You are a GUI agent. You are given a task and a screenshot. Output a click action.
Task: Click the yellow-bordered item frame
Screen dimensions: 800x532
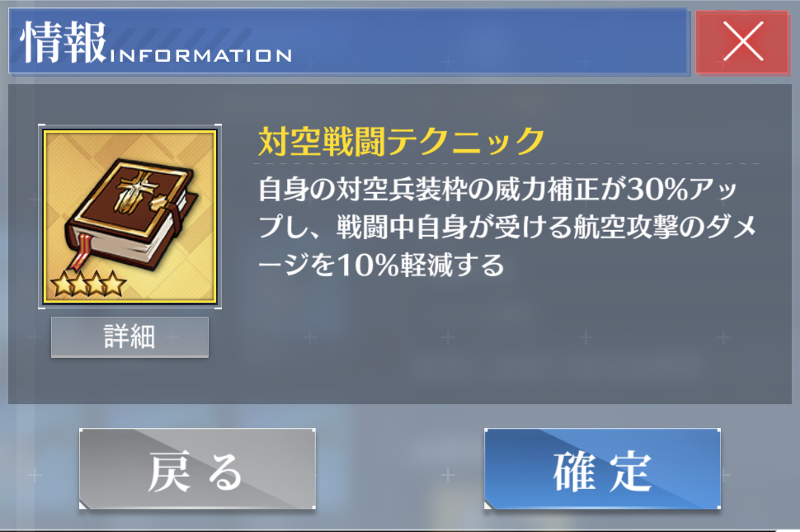click(130, 217)
